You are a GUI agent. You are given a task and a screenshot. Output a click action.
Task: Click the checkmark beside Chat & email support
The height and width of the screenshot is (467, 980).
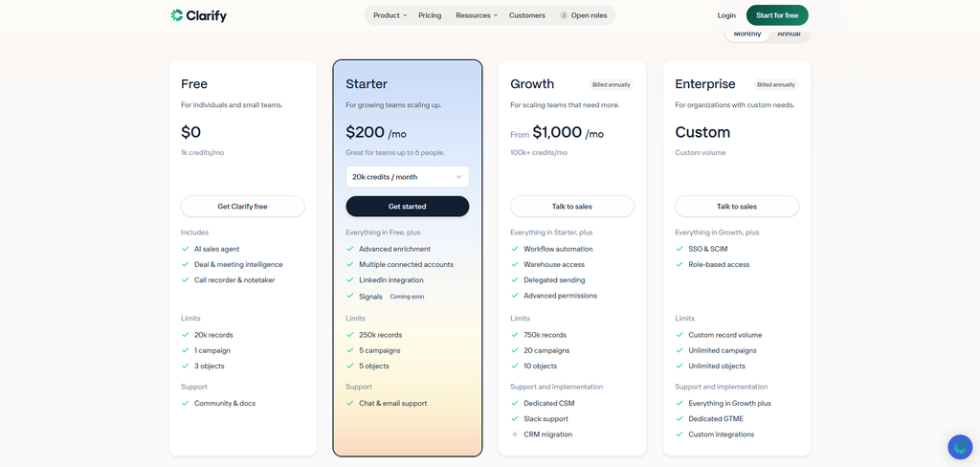pos(350,403)
